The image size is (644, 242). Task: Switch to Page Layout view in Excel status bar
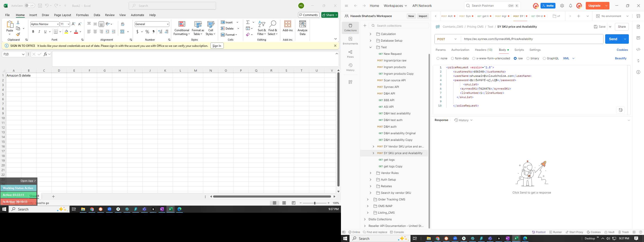pyautogui.click(x=284, y=203)
